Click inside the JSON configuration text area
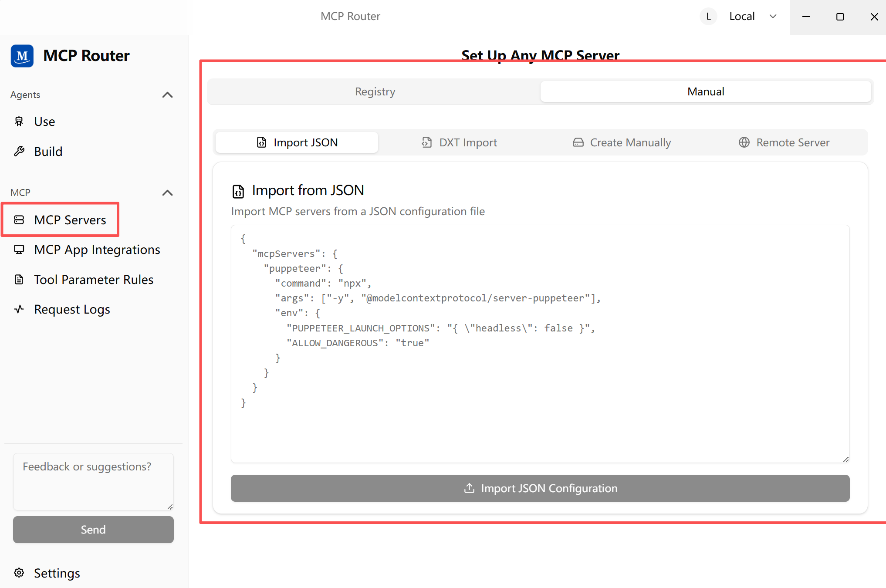Viewport: 886px width, 588px height. coord(540,344)
